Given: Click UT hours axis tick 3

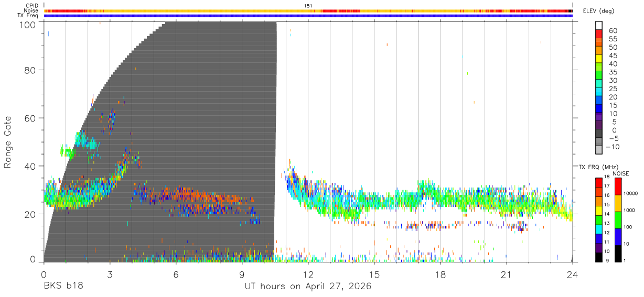Looking at the screenshot, I should click(110, 274).
